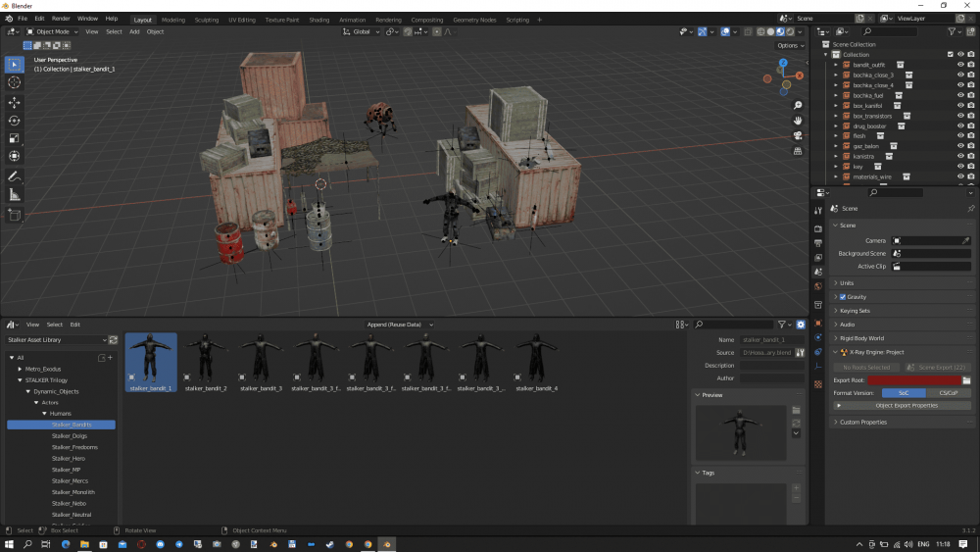This screenshot has height=552, width=980.
Task: Open Windows File Explorer from taskbar
Action: tap(84, 544)
